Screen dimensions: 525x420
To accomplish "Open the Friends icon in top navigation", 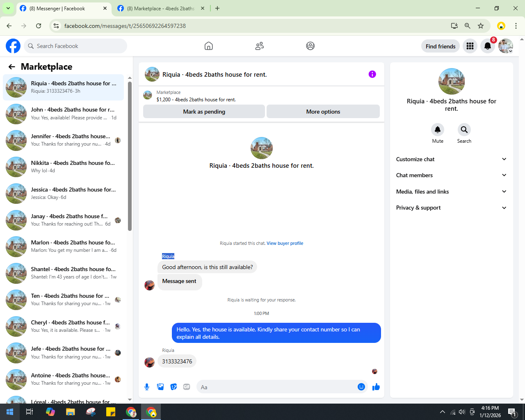I will 260,46.
